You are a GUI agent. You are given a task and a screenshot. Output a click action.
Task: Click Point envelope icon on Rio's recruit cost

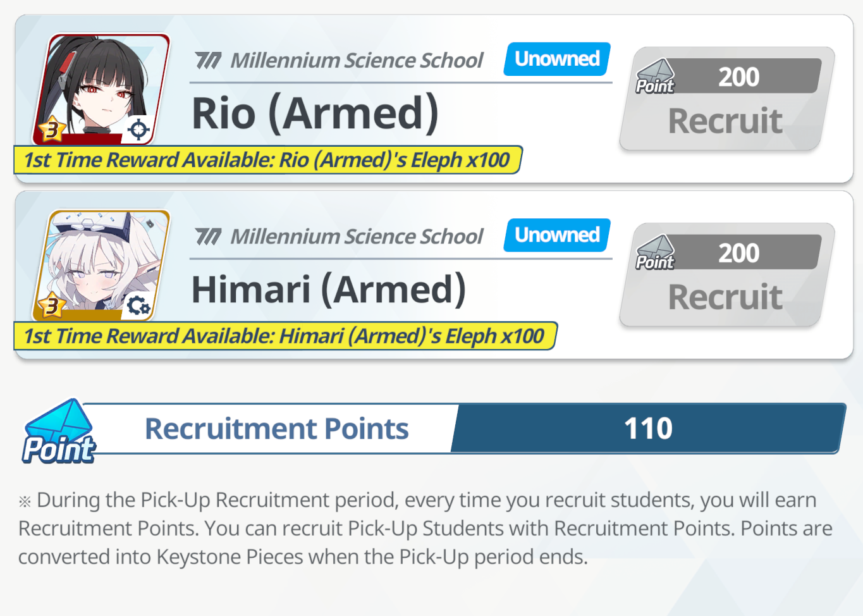(x=656, y=77)
